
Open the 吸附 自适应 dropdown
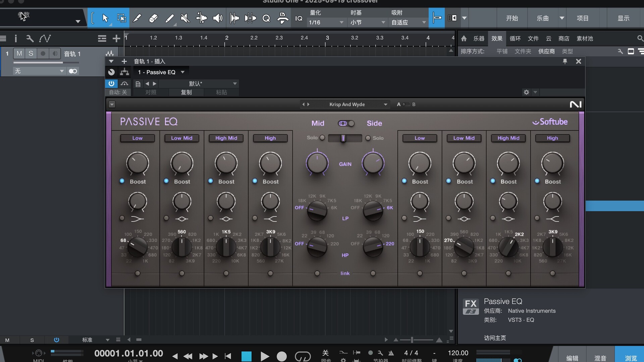point(409,22)
